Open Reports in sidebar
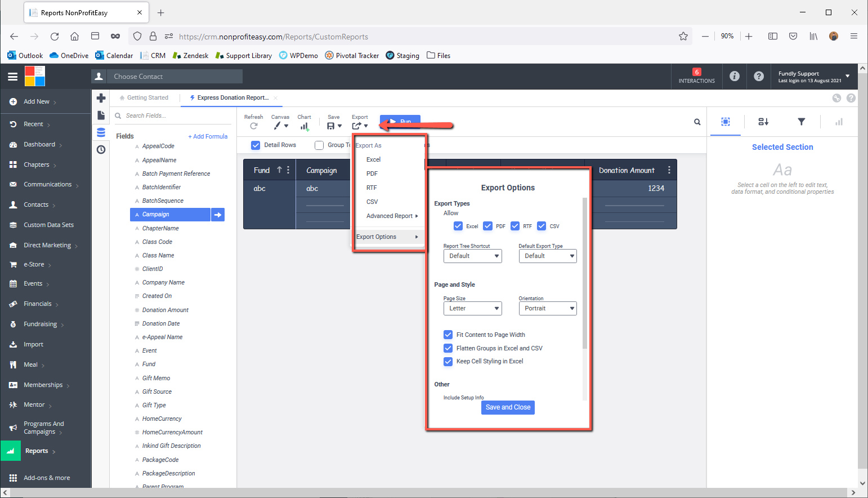The image size is (868, 498). point(37,451)
